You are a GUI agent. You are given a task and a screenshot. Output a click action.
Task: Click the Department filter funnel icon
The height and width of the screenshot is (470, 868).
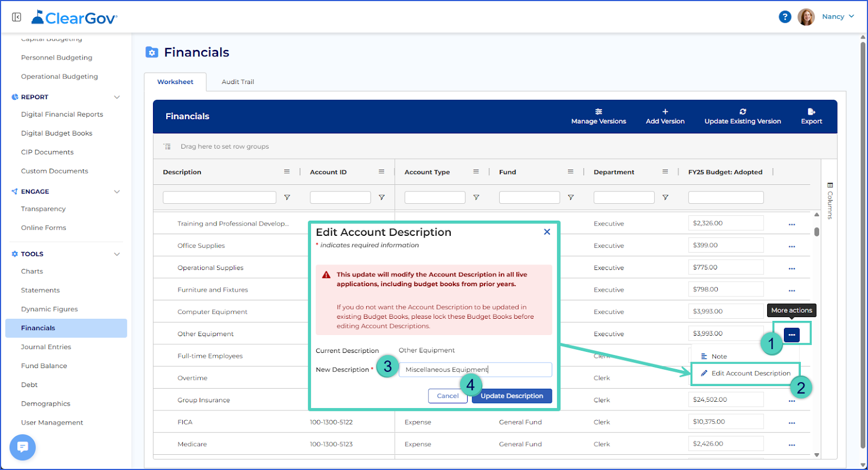pos(665,197)
